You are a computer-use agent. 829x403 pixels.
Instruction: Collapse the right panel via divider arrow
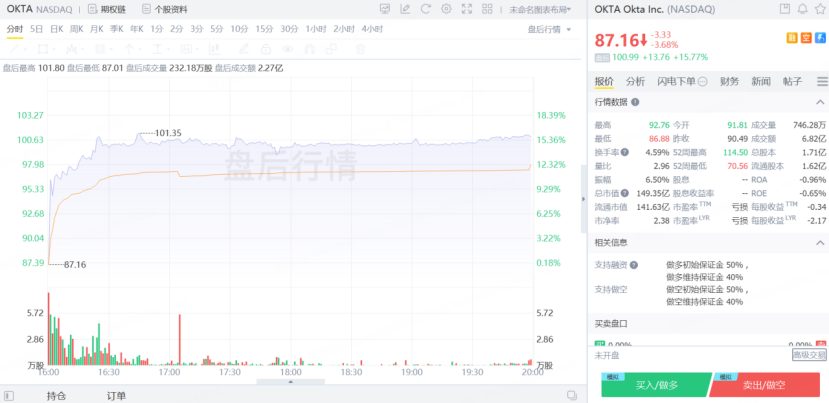coord(584,199)
